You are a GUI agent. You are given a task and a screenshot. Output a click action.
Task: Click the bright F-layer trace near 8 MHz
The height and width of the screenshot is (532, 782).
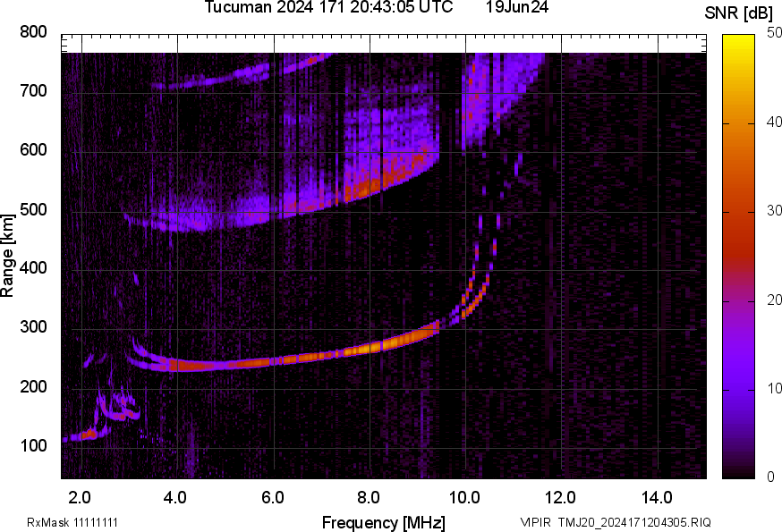tap(371, 347)
